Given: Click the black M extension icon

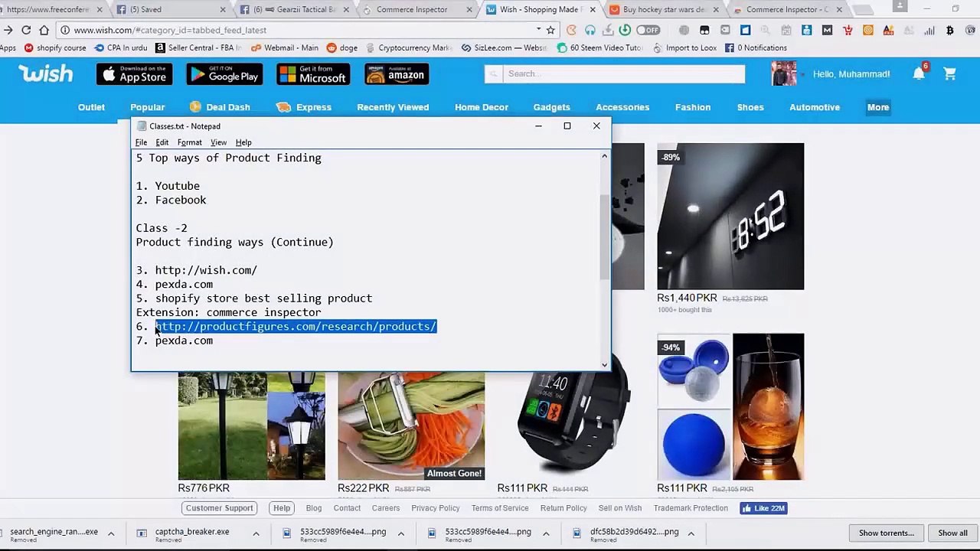Looking at the screenshot, I should coord(827,31).
